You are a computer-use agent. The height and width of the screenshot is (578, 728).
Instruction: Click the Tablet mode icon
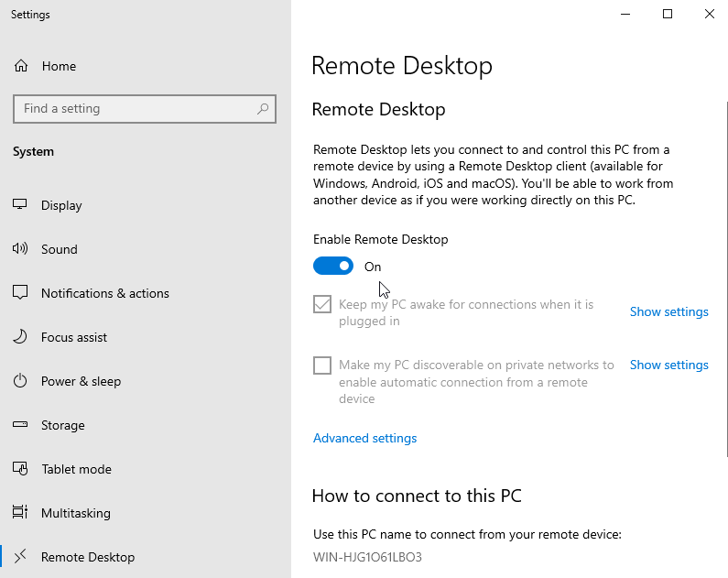point(20,468)
